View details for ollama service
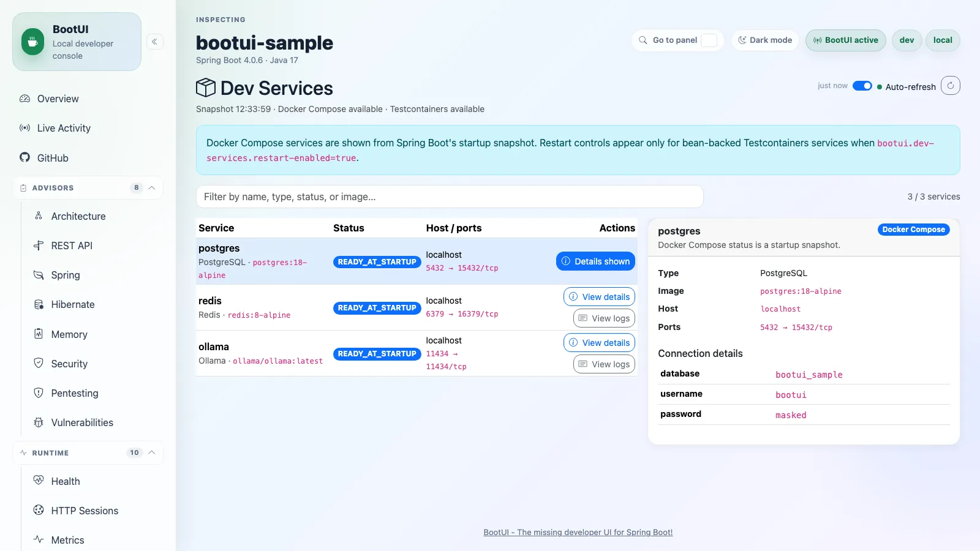Screen dimensions: 980x551 tap(599, 342)
